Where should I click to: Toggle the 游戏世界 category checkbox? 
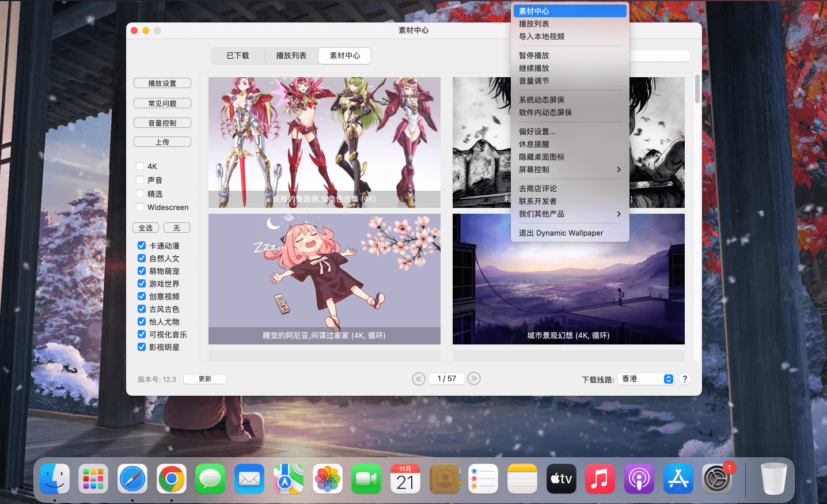pyautogui.click(x=142, y=284)
